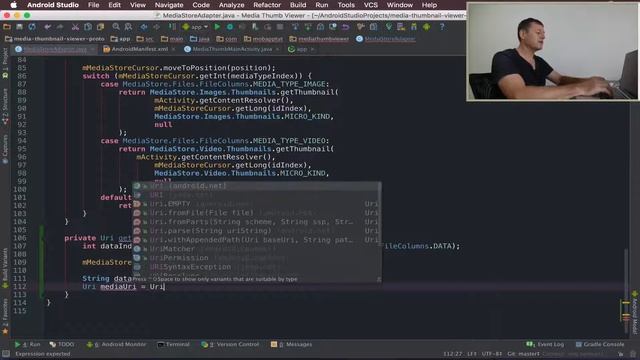
Task: Click the mobapptut breadcrumb folder
Action: pyautogui.click(x=263, y=39)
